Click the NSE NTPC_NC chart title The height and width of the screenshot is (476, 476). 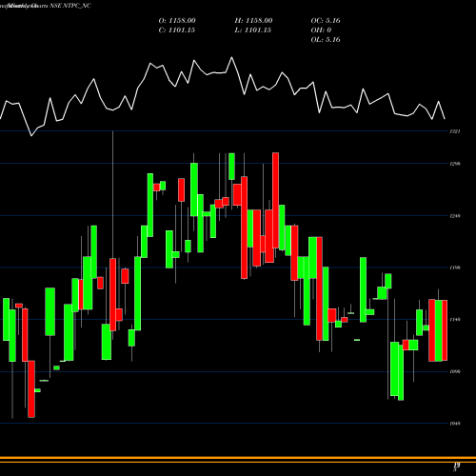(x=70, y=6)
